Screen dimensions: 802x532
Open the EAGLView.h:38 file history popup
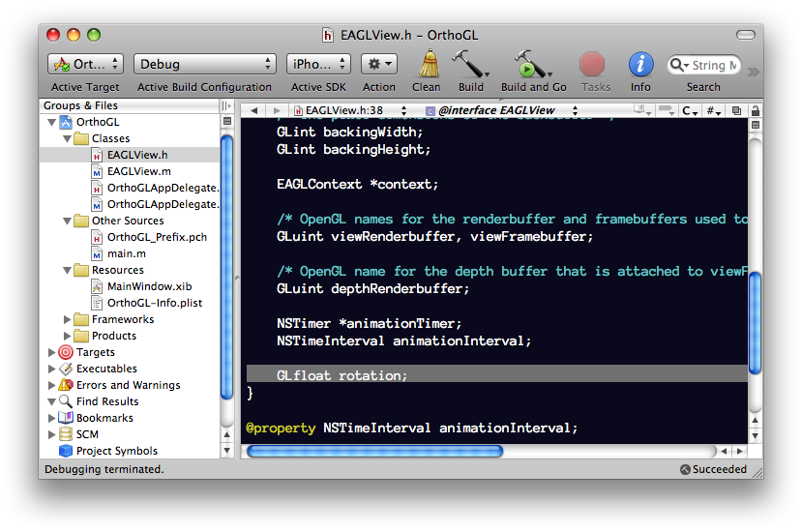(x=350, y=110)
